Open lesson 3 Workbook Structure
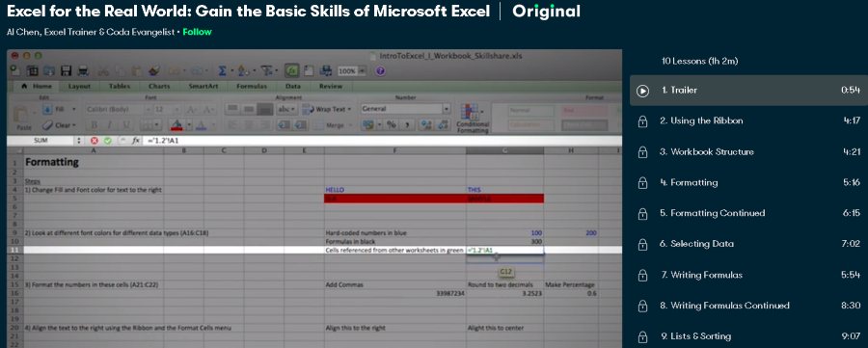Image resolution: width=868 pixels, height=348 pixels. [748, 152]
